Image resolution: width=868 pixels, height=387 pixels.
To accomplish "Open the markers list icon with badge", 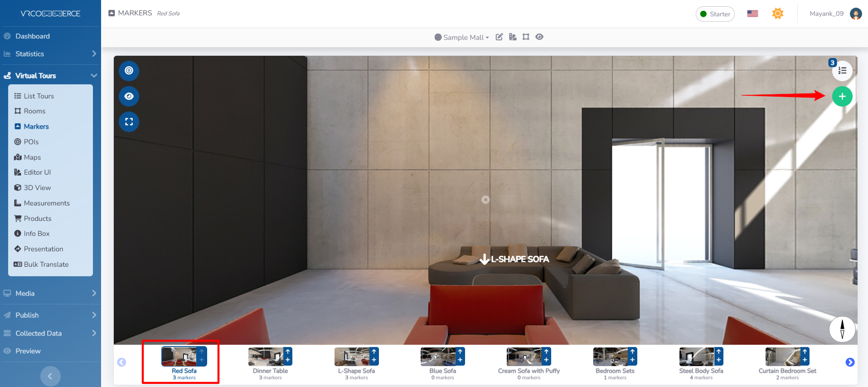I will pos(842,71).
